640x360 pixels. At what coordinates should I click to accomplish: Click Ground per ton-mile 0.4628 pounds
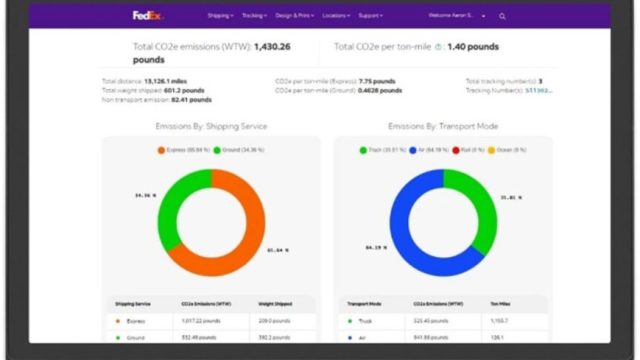(x=380, y=91)
